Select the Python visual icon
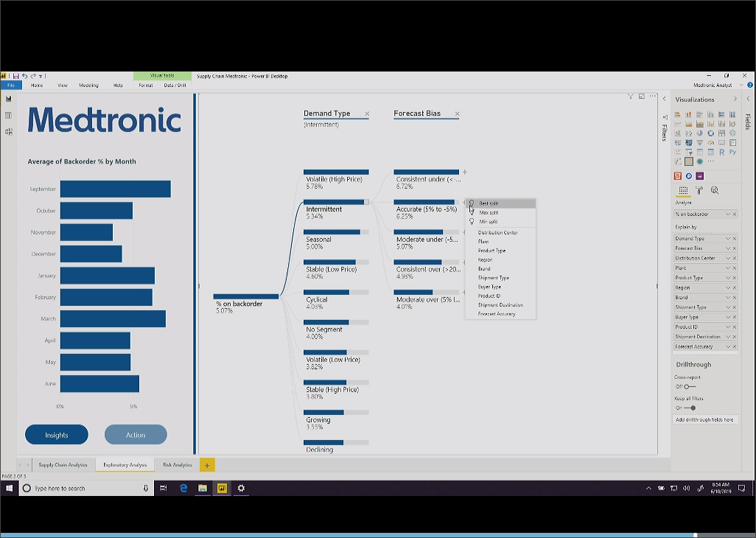The width and height of the screenshot is (756, 538). click(x=733, y=152)
